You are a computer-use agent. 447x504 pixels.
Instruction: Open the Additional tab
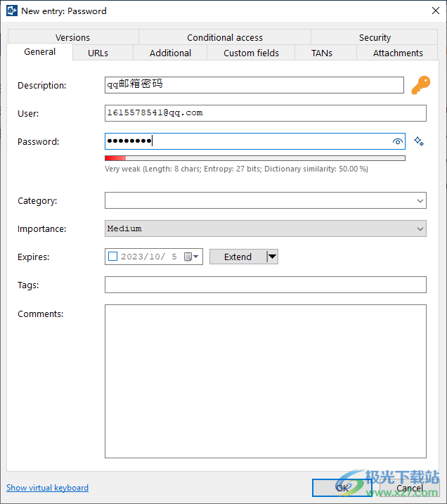pos(170,53)
